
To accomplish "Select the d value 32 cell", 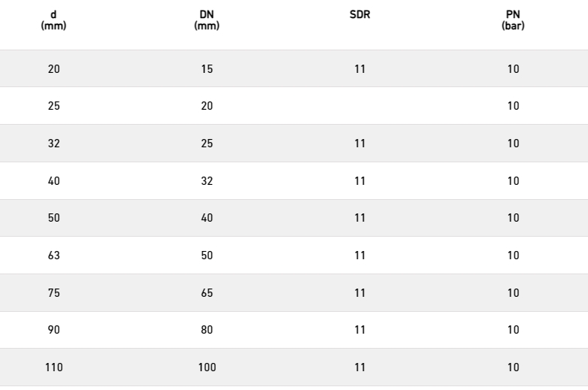I will 53,144.
